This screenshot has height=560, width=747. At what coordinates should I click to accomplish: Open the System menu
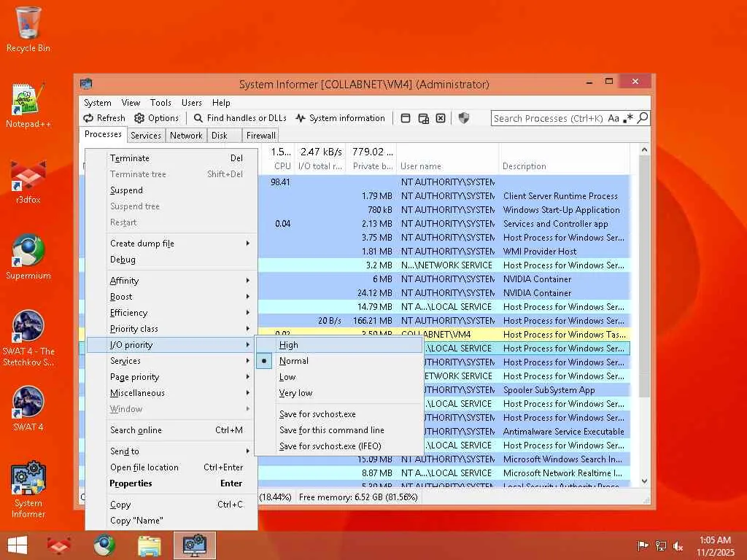(97, 102)
